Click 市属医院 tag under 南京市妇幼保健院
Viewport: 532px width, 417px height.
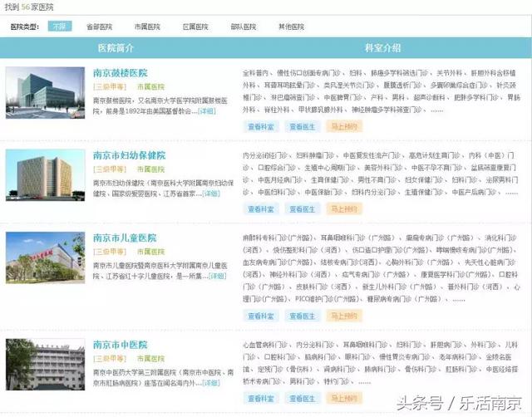(x=150, y=169)
